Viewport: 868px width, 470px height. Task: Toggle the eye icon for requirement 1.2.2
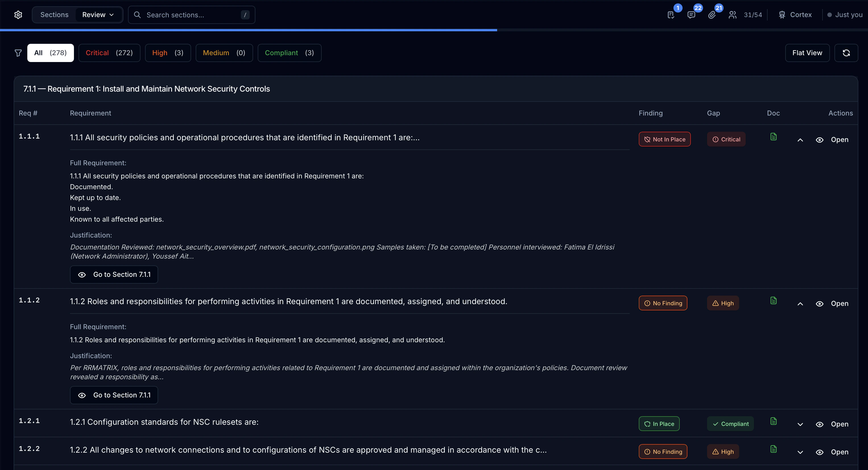tap(820, 452)
